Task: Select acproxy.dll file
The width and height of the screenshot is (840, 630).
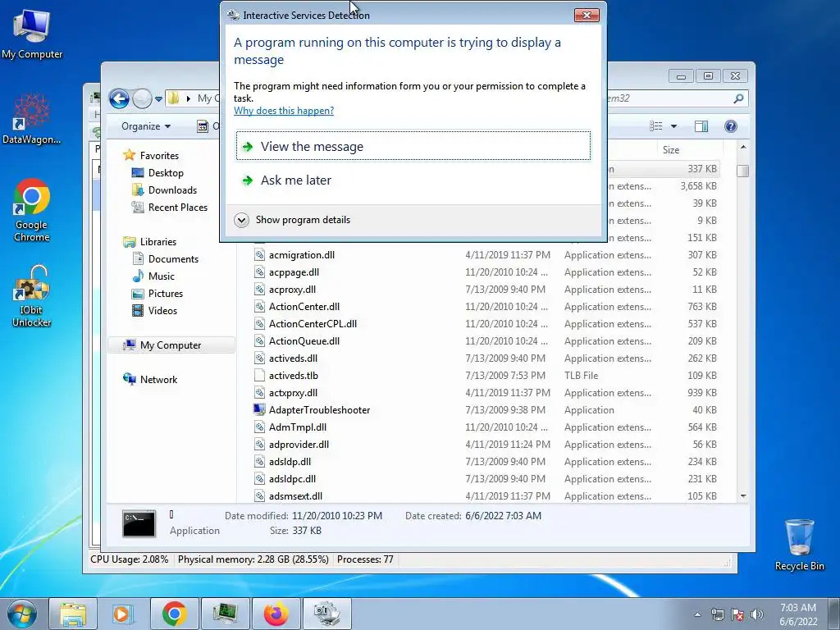Action: (486, 290)
